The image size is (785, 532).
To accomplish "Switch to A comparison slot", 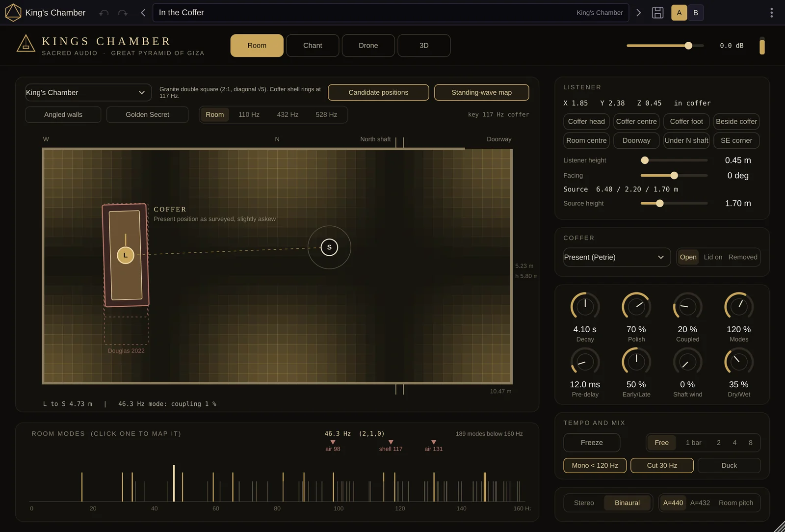I will [679, 13].
